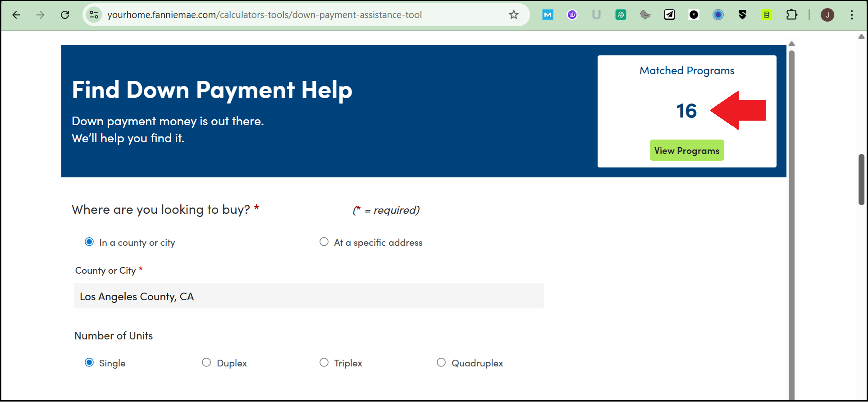Go back with the browser back arrow
This screenshot has height=402, width=868.
point(17,15)
